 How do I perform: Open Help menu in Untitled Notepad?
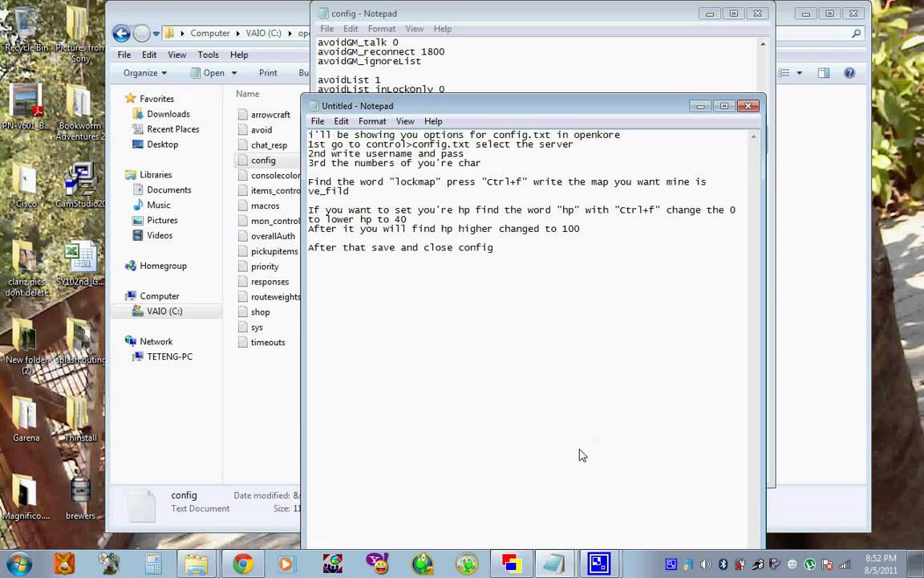click(433, 121)
